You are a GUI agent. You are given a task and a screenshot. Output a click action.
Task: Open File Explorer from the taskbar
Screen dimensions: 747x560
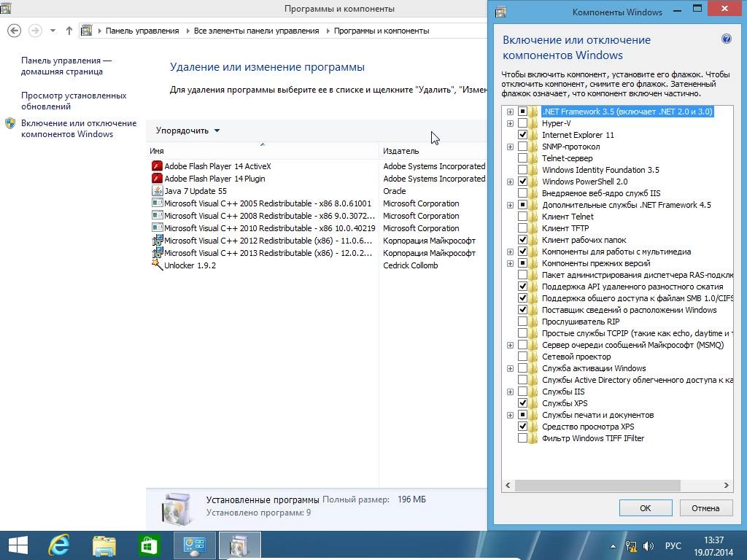pos(104,545)
